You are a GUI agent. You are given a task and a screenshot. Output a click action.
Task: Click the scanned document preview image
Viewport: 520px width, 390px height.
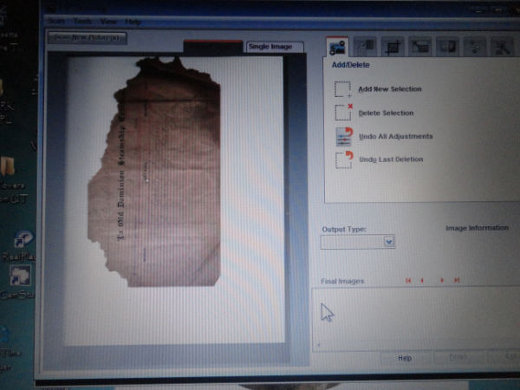pyautogui.click(x=154, y=172)
